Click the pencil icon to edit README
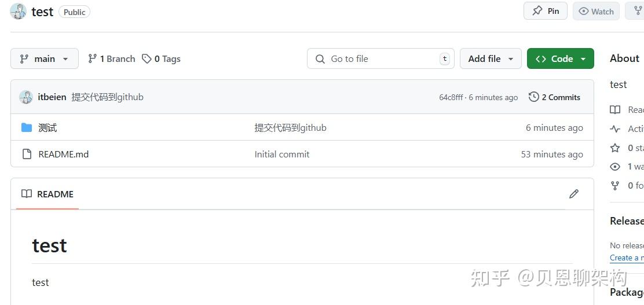Image resolution: width=644 pixels, height=305 pixels. [x=573, y=194]
